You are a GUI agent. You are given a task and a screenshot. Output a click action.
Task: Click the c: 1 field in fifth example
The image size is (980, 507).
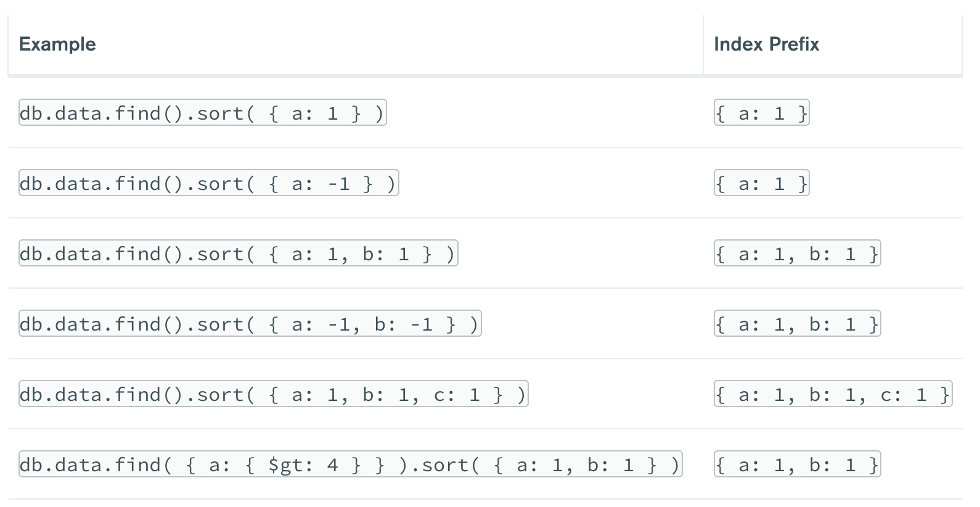point(457,395)
